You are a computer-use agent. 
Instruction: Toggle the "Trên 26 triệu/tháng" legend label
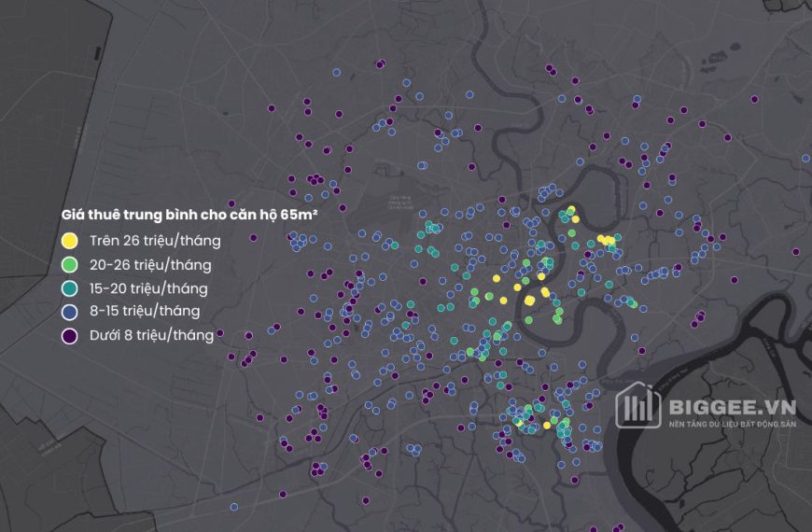point(155,241)
